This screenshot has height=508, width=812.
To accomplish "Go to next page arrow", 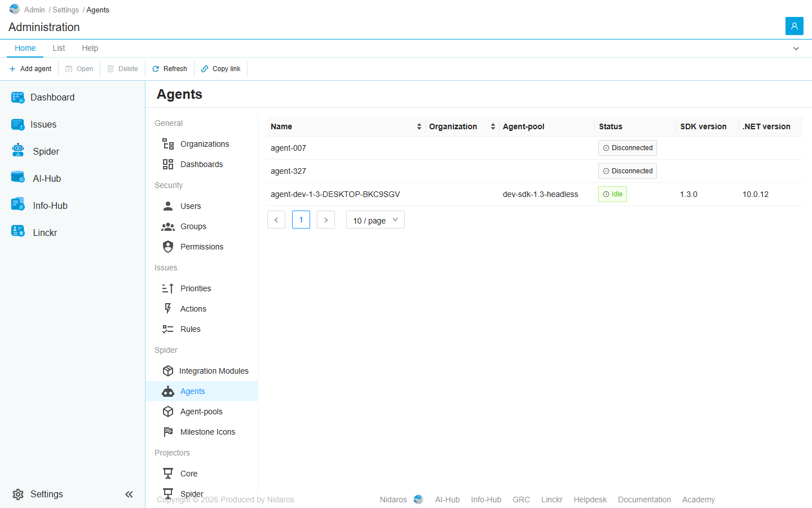I will pyautogui.click(x=326, y=220).
